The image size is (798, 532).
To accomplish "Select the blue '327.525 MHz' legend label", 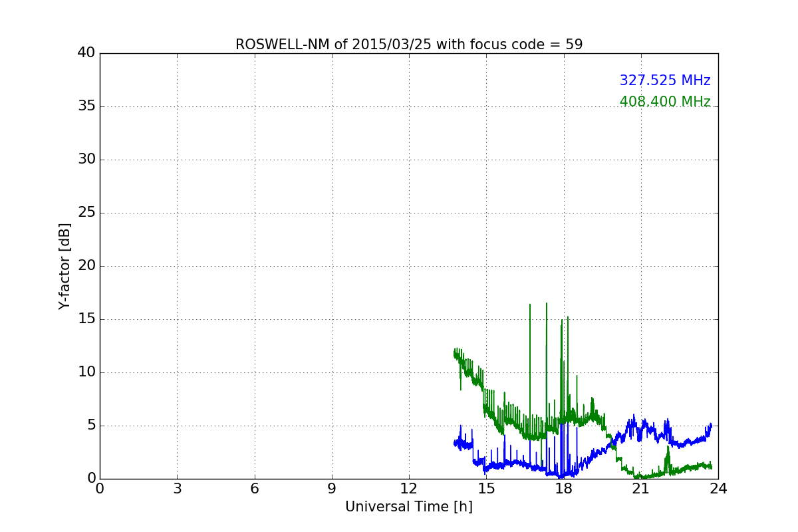I will click(x=665, y=80).
